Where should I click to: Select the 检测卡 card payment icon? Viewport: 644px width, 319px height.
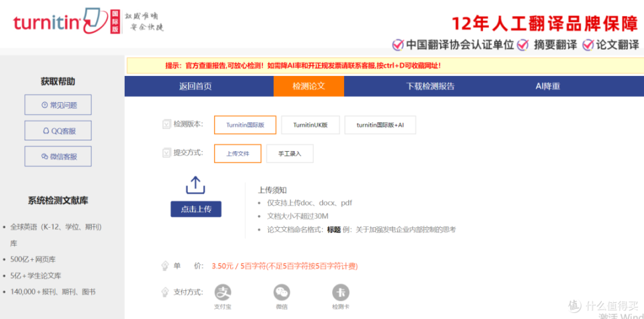pos(341,292)
